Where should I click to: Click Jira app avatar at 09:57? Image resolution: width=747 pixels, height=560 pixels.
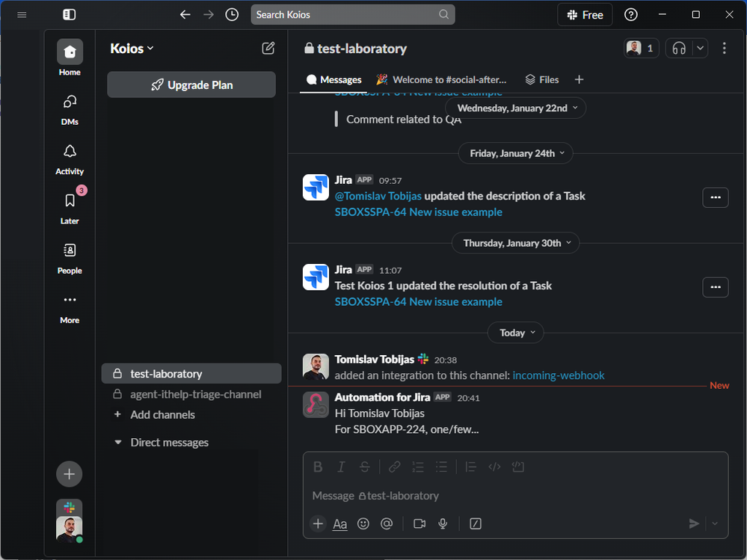click(x=316, y=188)
